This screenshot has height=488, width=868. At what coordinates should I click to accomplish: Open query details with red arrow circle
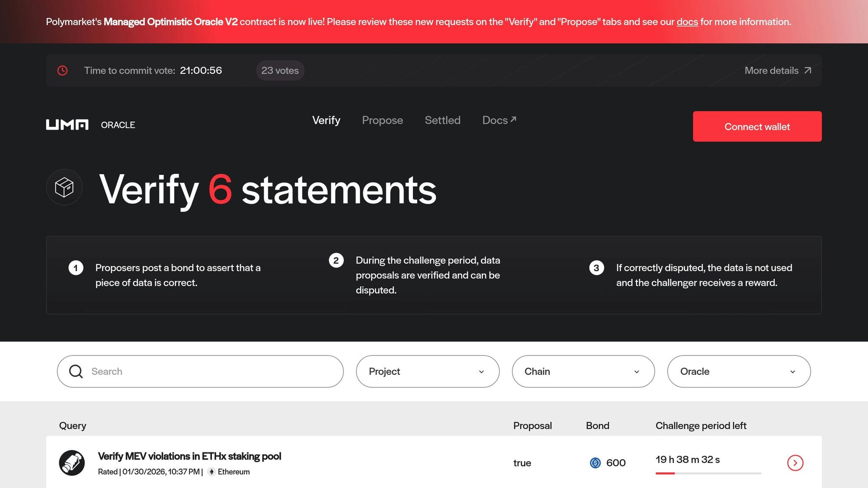(795, 463)
